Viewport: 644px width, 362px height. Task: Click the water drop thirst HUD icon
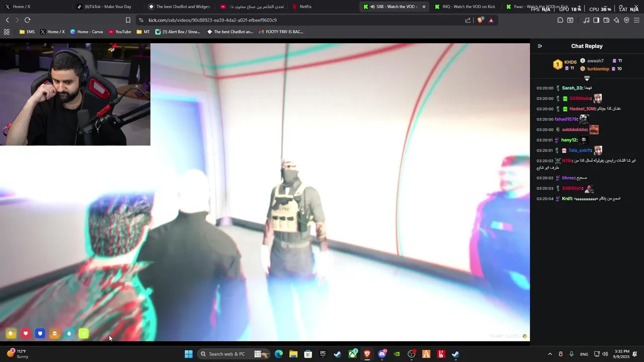coord(69,333)
